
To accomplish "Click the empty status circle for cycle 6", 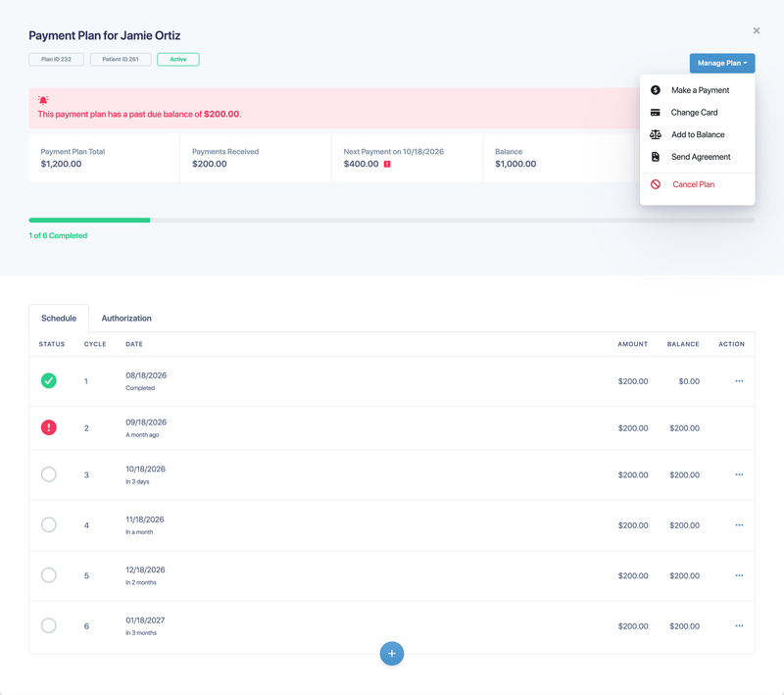I will pyautogui.click(x=48, y=625).
